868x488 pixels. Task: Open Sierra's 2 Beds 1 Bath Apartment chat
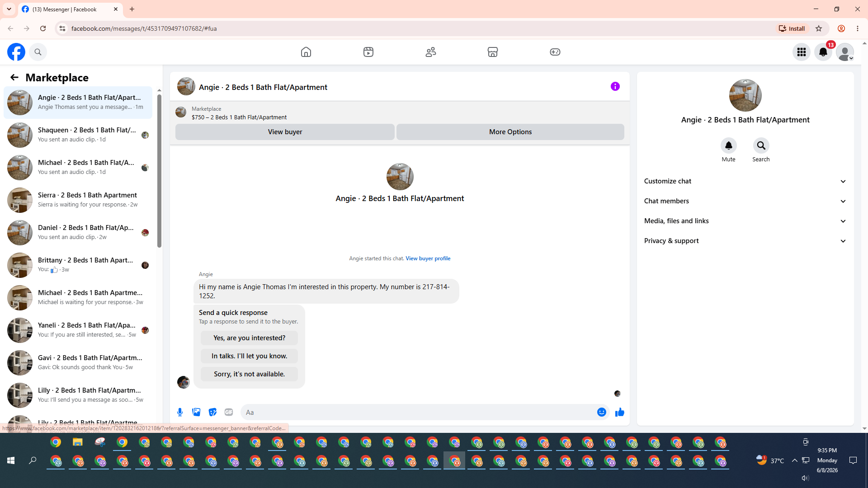click(78, 200)
